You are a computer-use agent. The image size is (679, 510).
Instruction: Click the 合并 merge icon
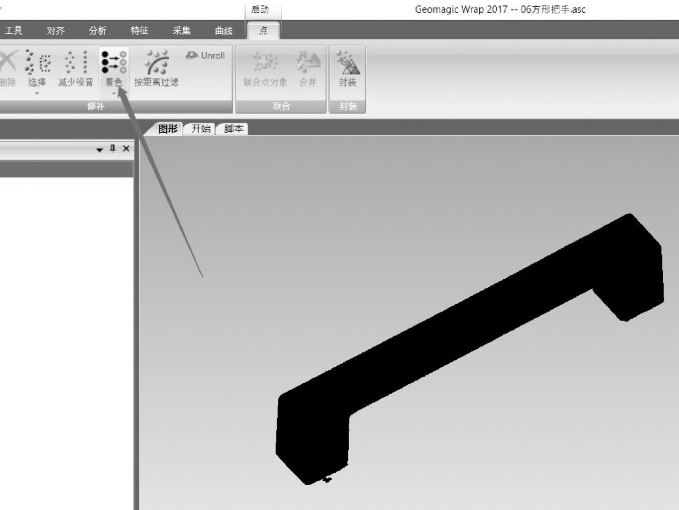[308, 69]
